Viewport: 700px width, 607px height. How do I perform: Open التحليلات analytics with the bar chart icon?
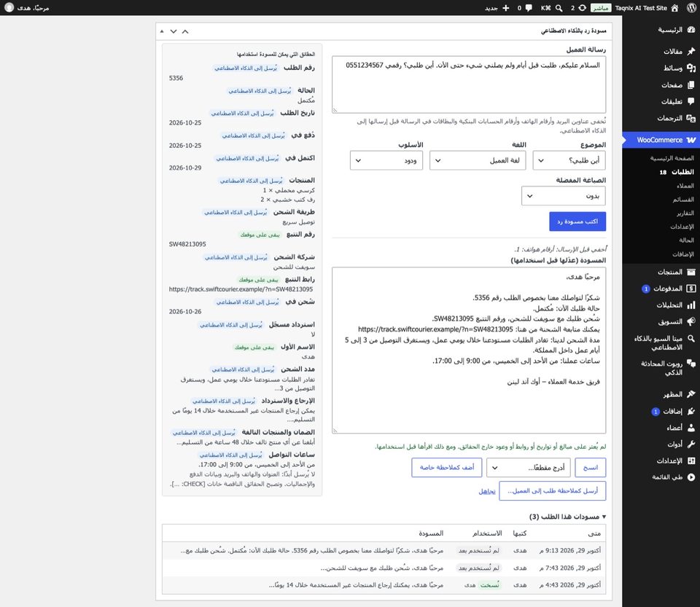click(x=661, y=305)
